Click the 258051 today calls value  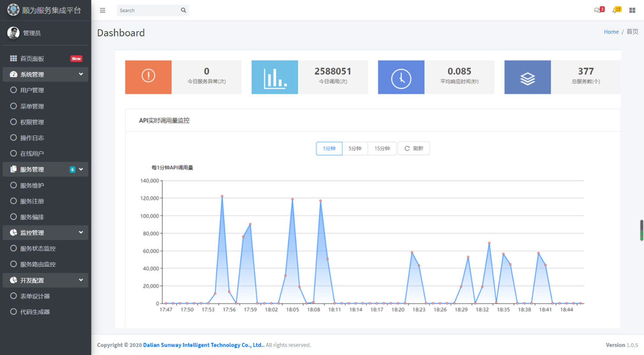coord(333,71)
